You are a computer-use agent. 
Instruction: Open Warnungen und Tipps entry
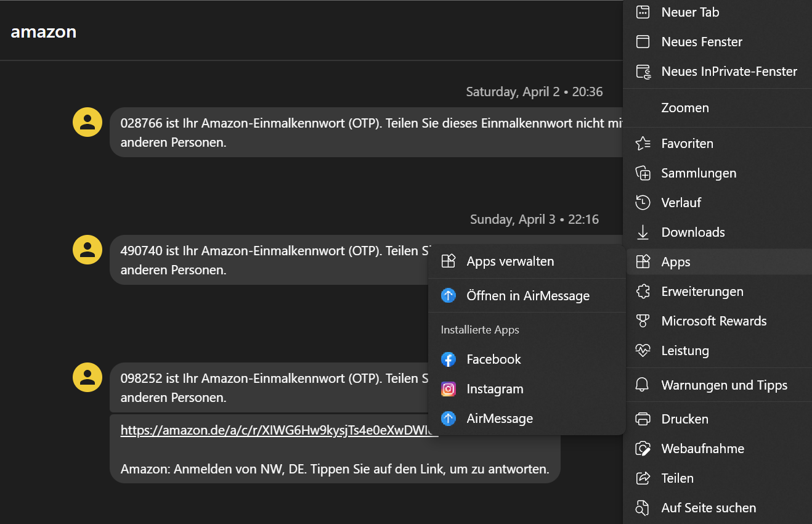pos(718,385)
